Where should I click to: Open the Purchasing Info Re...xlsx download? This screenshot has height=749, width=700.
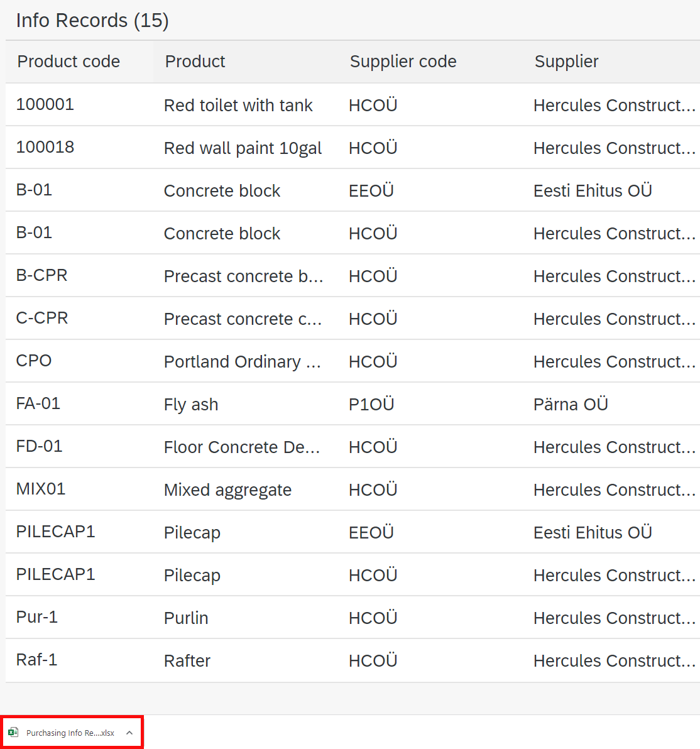[x=70, y=733]
